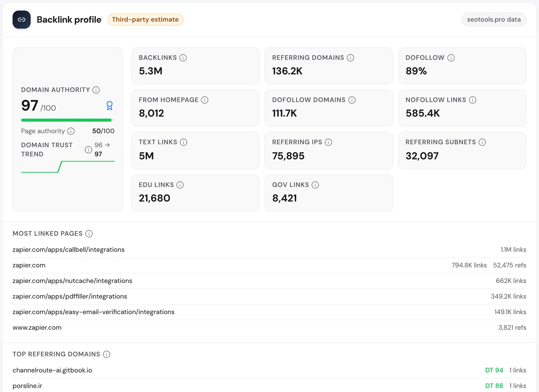539x392 pixels.
Task: Click the 89% dofollow value
Action: (x=416, y=71)
